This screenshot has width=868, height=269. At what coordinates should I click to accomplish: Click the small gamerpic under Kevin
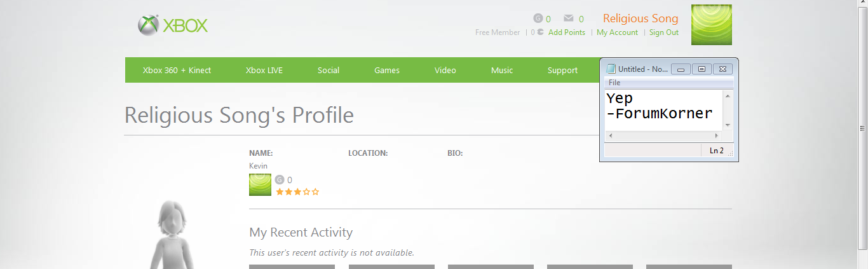(260, 184)
